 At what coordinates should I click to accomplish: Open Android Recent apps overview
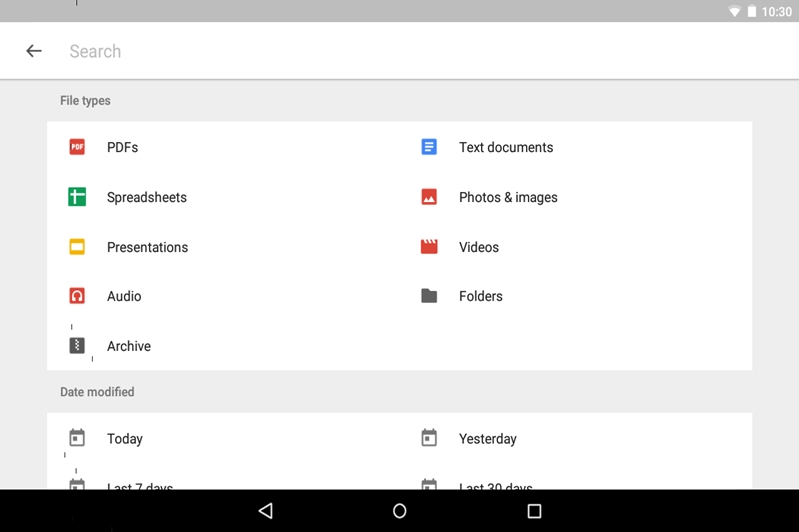[x=534, y=511]
